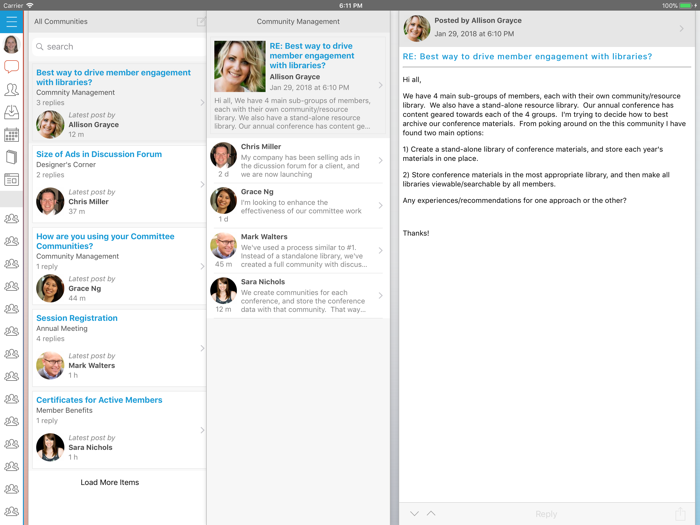Open 'Certificates for Active Members' thread title

pos(99,400)
